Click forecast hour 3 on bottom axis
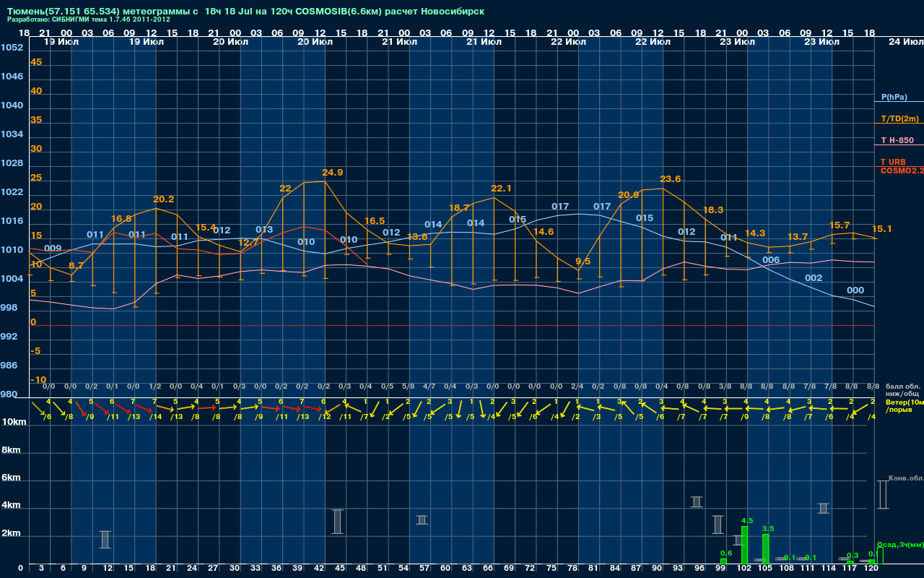Image resolution: width=924 pixels, height=578 pixels. (x=42, y=569)
